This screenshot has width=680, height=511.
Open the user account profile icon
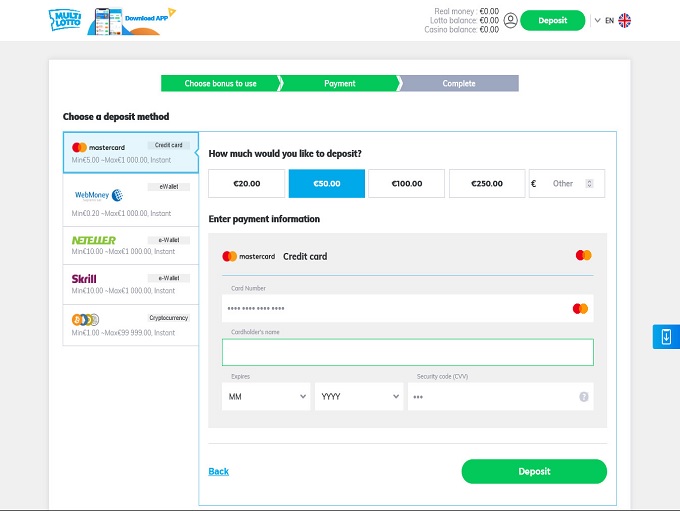511,20
